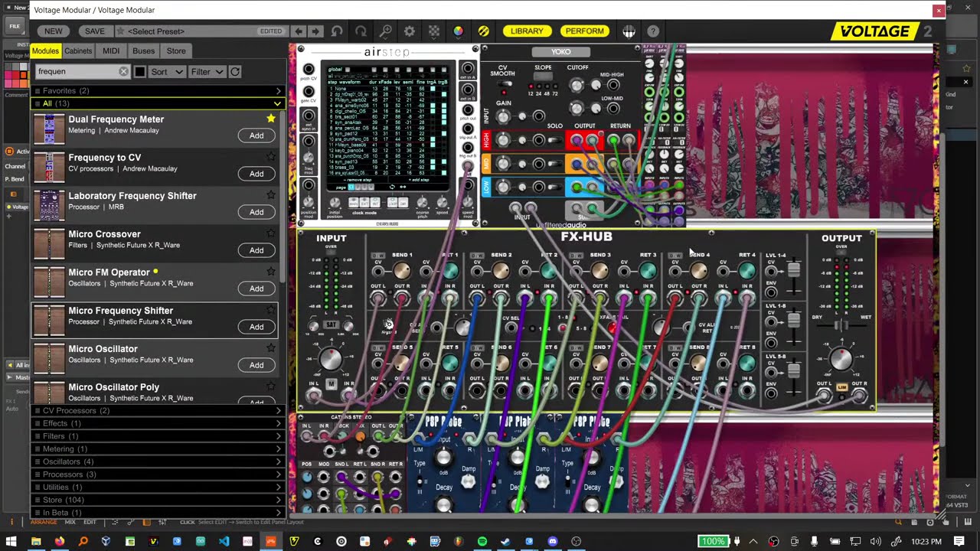
Task: Expand the CV Processors (2) category
Action: (158, 410)
